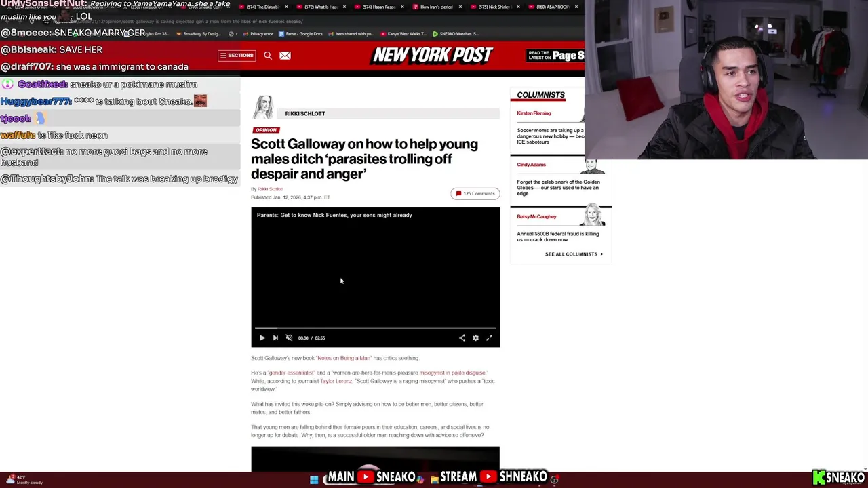Unmute the video player audio
The height and width of the screenshot is (488, 868).
coord(289,338)
